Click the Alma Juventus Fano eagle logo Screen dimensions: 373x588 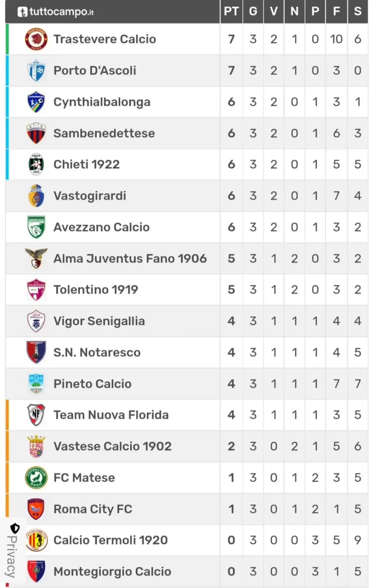point(36,258)
